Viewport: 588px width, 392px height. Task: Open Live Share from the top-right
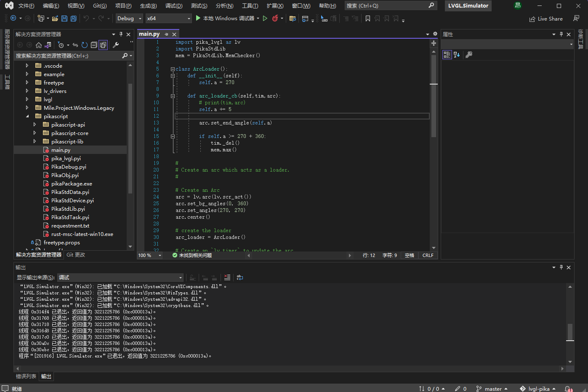[x=546, y=19]
